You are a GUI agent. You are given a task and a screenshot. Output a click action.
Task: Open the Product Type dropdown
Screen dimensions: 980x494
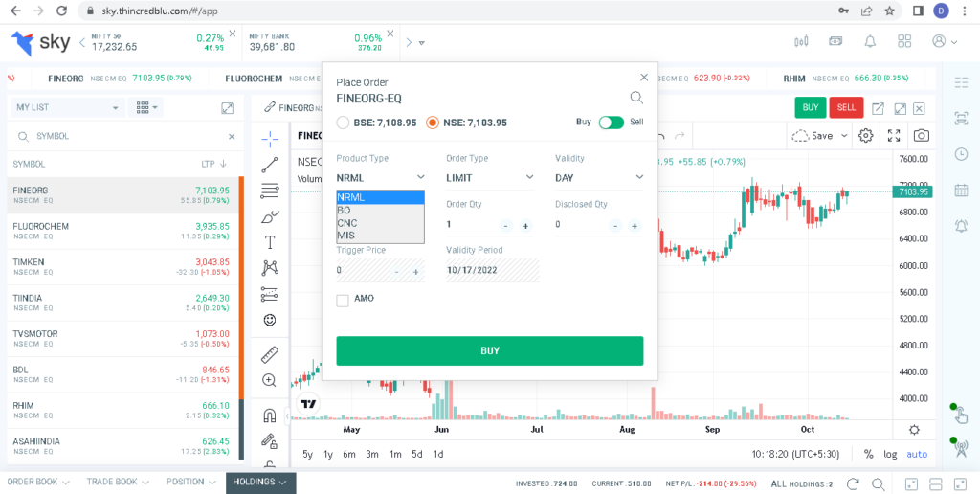tap(381, 177)
